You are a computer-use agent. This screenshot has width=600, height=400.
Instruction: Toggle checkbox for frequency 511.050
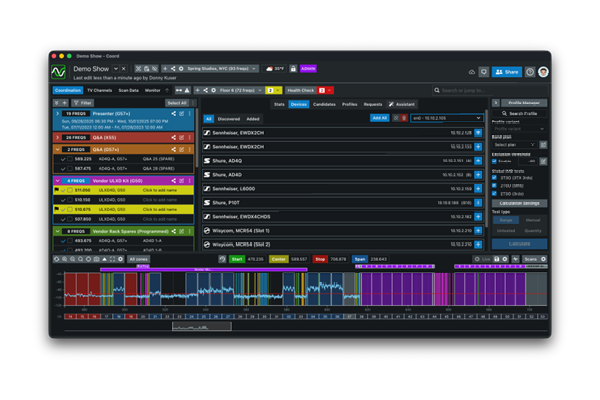click(69, 189)
